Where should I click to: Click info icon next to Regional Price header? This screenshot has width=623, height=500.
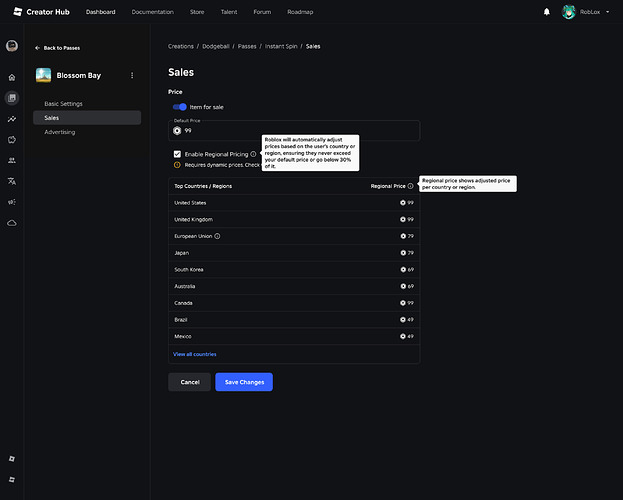(410, 186)
